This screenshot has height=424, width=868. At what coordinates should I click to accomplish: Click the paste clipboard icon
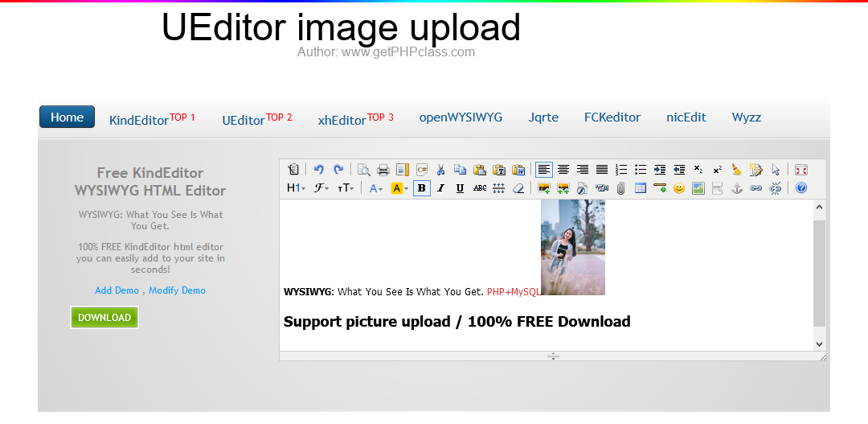click(480, 170)
